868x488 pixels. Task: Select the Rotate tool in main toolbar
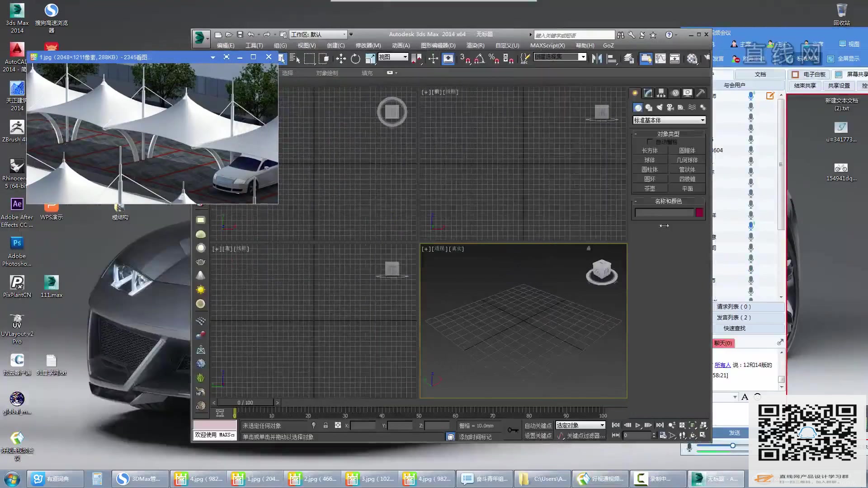pos(356,59)
